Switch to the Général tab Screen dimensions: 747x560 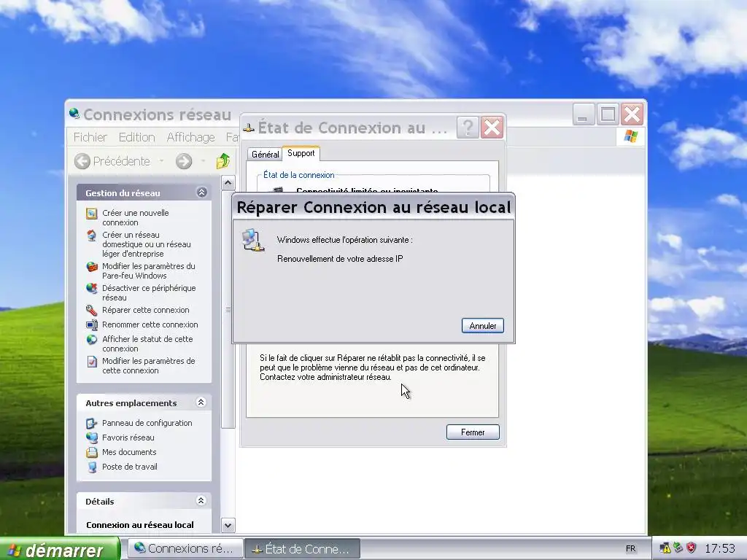pyautogui.click(x=265, y=155)
